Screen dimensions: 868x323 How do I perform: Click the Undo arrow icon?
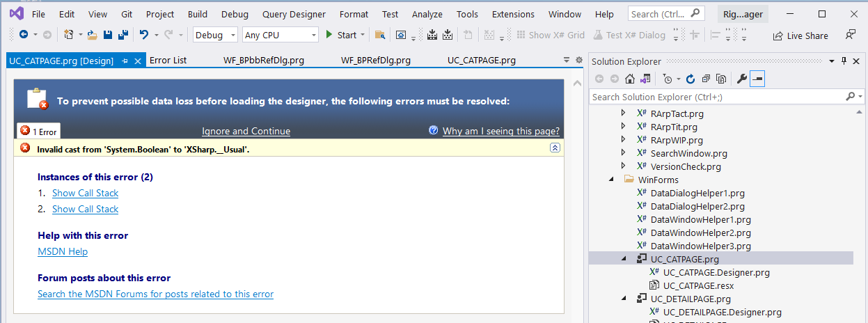(143, 35)
